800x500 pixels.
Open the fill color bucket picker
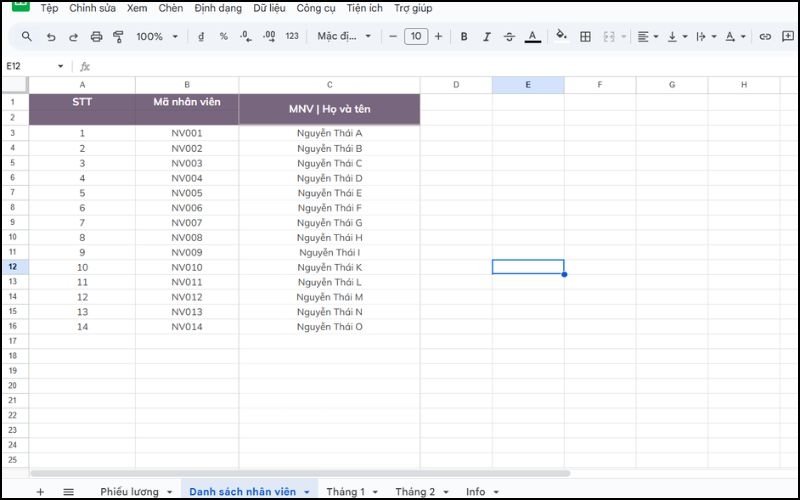point(561,37)
